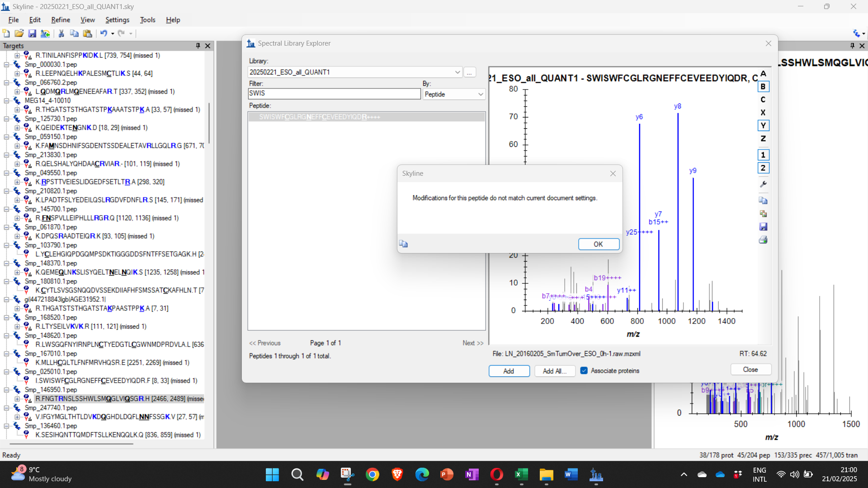868x488 pixels.
Task: Open the filter By Peptide dropdown
Action: coord(481,94)
